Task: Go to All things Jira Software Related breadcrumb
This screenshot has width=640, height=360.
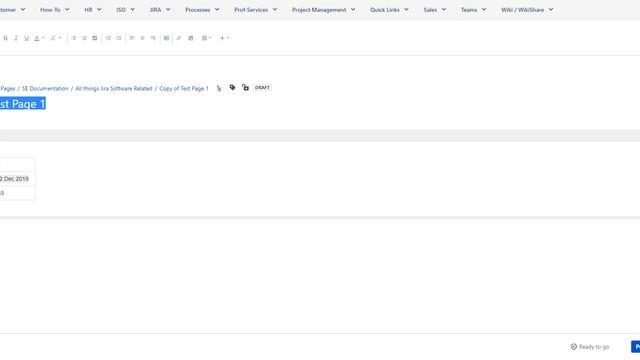Action: click(x=113, y=89)
